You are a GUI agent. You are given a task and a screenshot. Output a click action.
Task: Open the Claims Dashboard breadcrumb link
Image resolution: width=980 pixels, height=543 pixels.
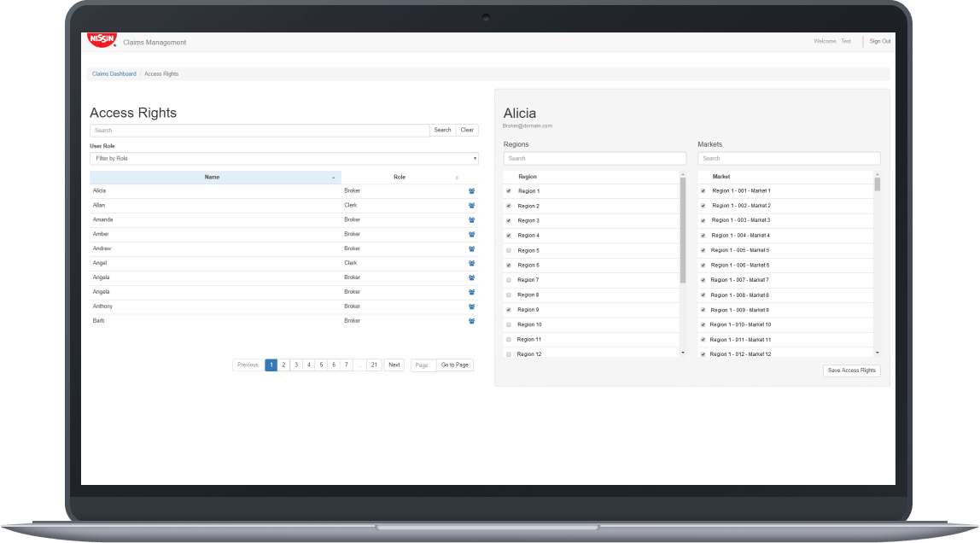coord(114,73)
